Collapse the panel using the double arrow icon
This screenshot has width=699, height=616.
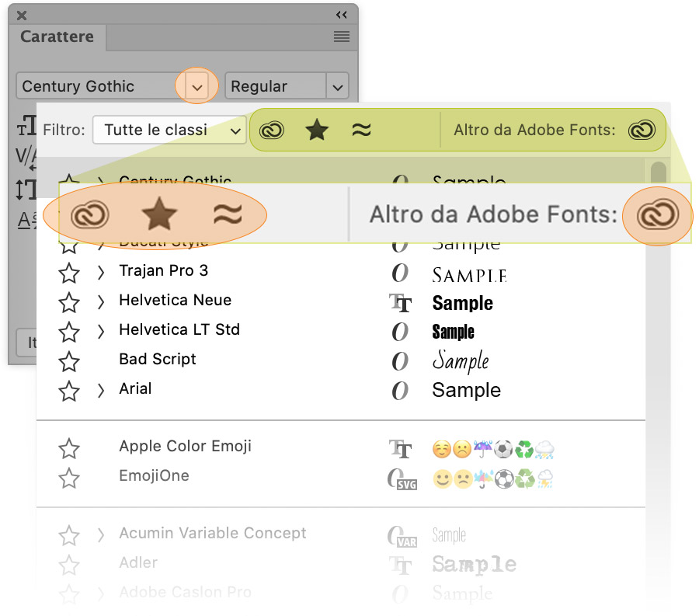coord(342,15)
